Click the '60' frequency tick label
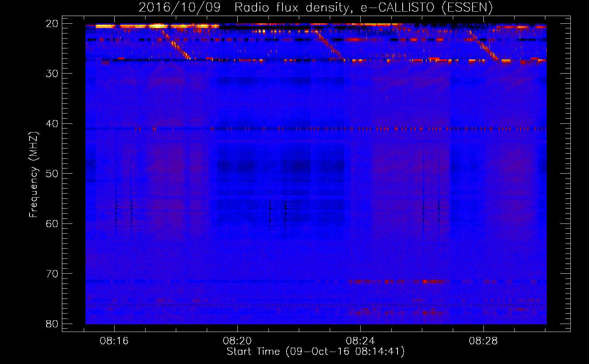Viewport: 589px width, 364px height. [52, 223]
